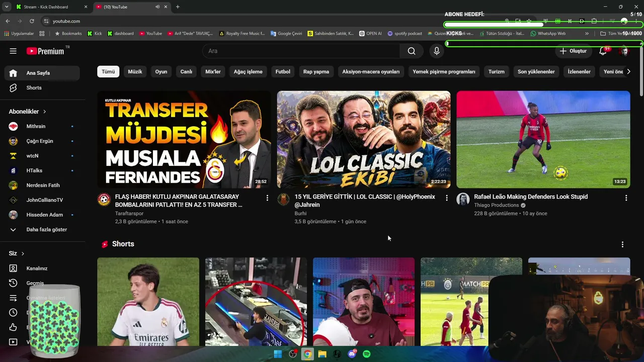Click the YouTube Premium logo
This screenshot has width=644, height=362.
pyautogui.click(x=45, y=51)
